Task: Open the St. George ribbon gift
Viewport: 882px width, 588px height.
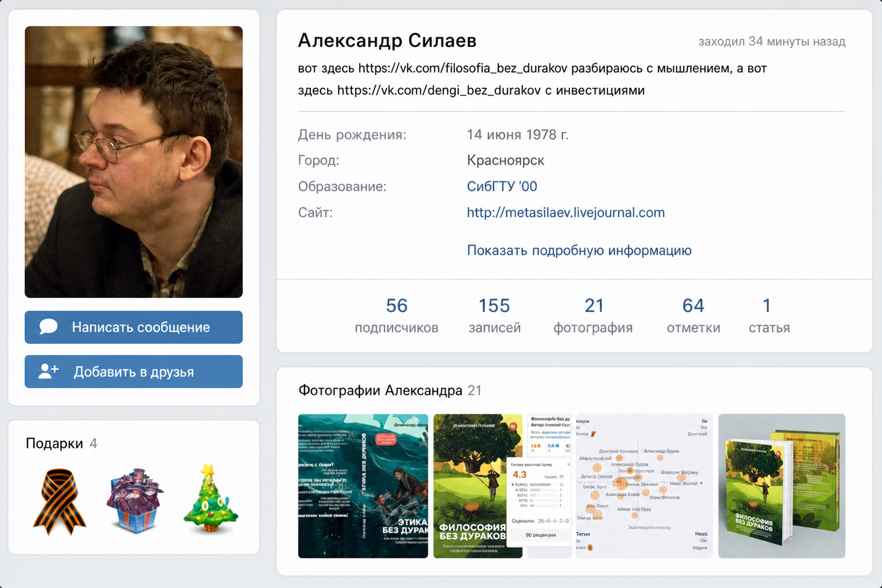Action: (60, 501)
